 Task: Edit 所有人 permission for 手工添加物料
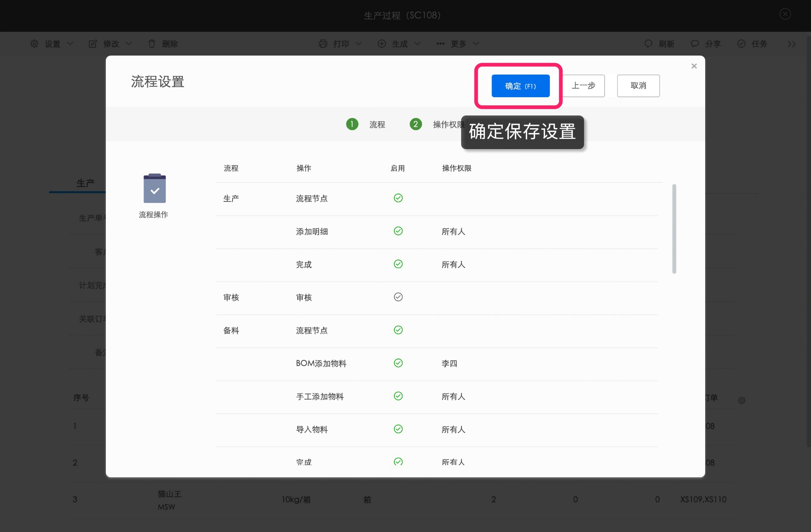pos(453,397)
